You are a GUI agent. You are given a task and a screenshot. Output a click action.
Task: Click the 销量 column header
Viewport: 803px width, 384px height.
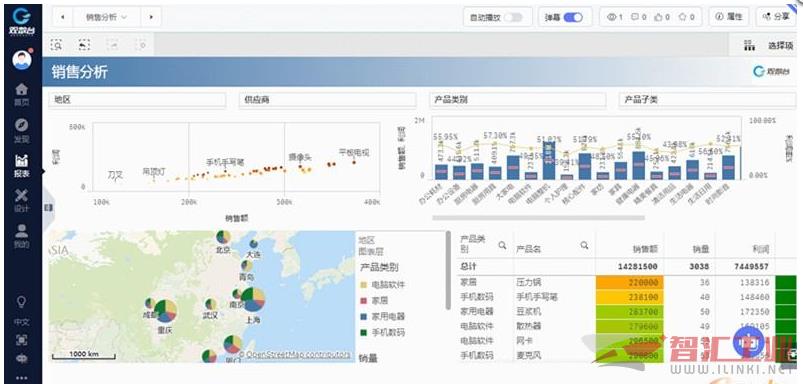click(701, 249)
